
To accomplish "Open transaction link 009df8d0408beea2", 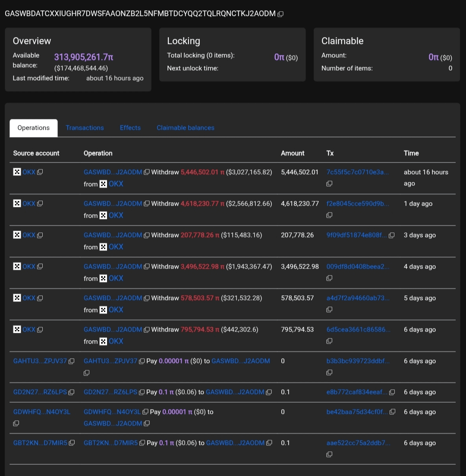I will [358, 267].
